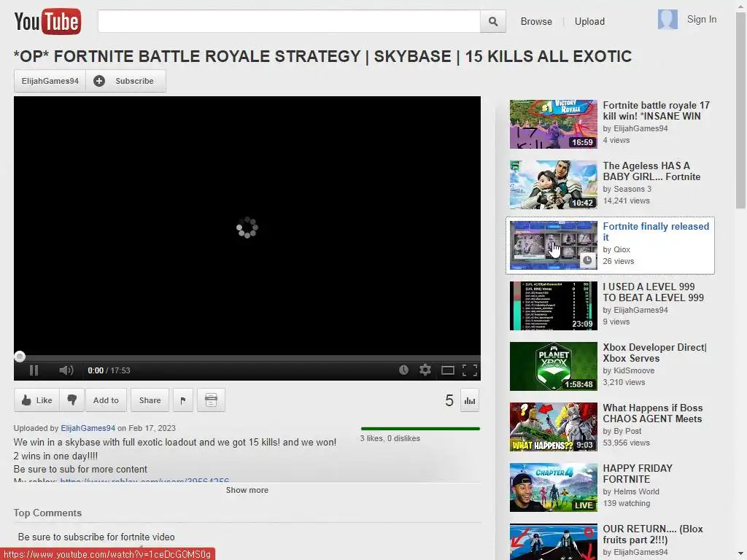Click the video progress scrubber handle
The height and width of the screenshot is (560, 747).
[20, 356]
